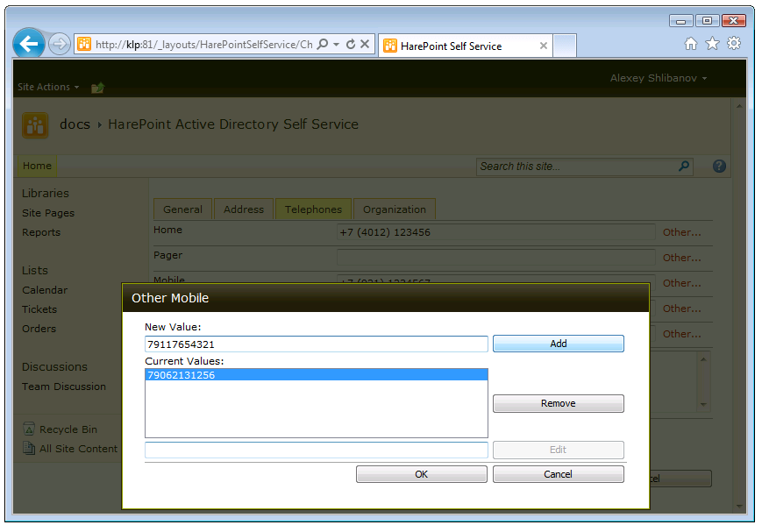Viewport: 762px width, 532px height.
Task: Open the browser Tools gear icon
Action: pyautogui.click(x=734, y=44)
